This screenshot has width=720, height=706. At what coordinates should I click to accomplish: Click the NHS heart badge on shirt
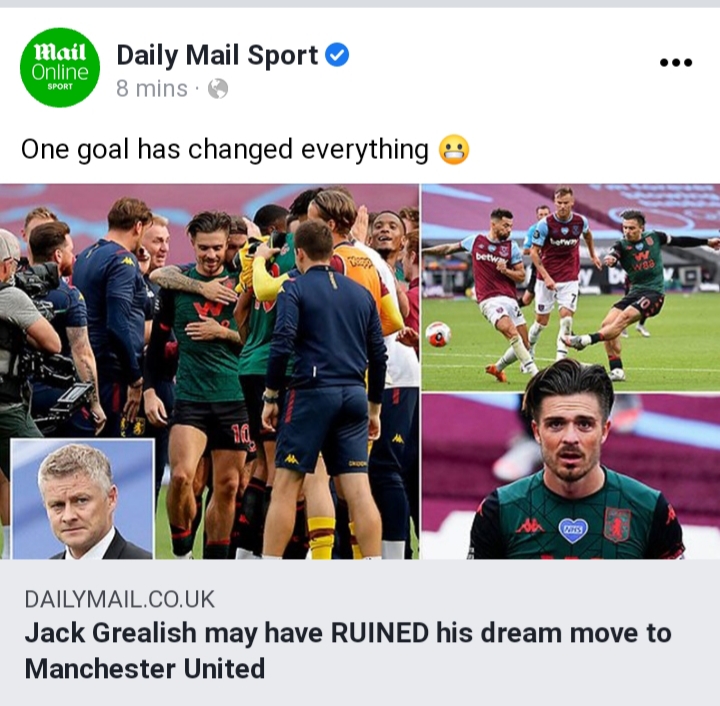pyautogui.click(x=573, y=529)
